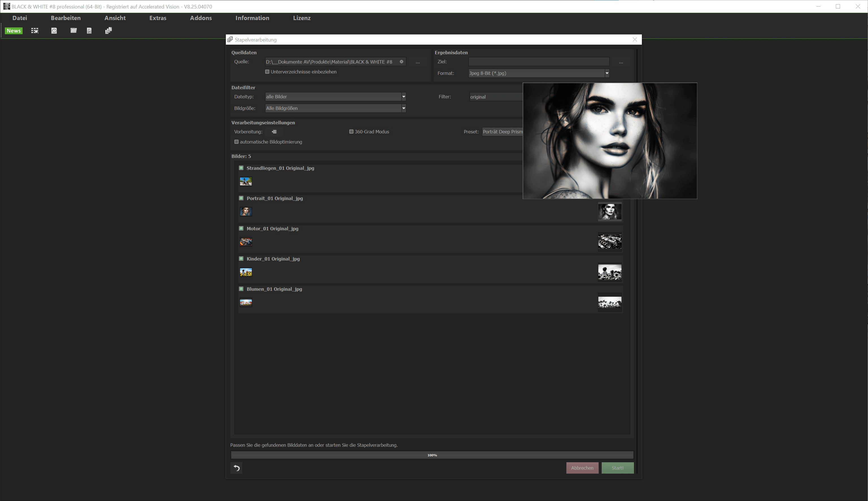Open the Format Jpeg 8-Bit dropdown
This screenshot has width=868, height=501.
(607, 73)
